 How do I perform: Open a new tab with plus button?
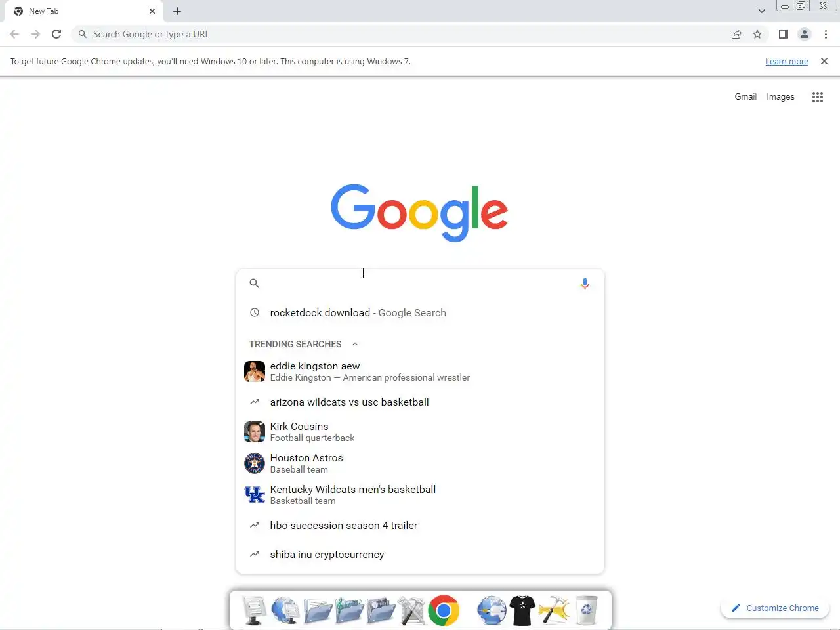point(177,11)
